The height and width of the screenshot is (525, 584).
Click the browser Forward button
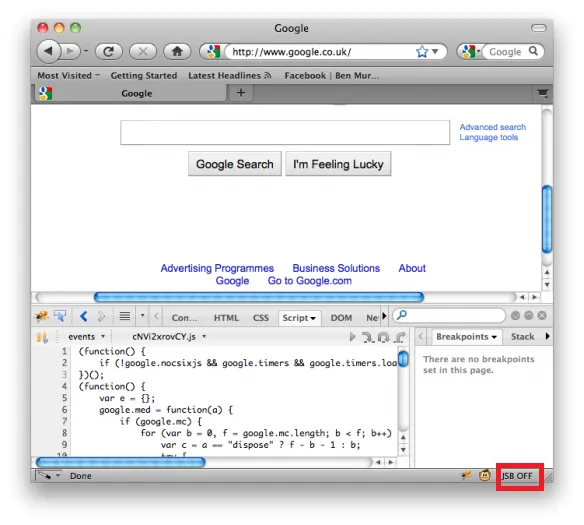[70, 51]
